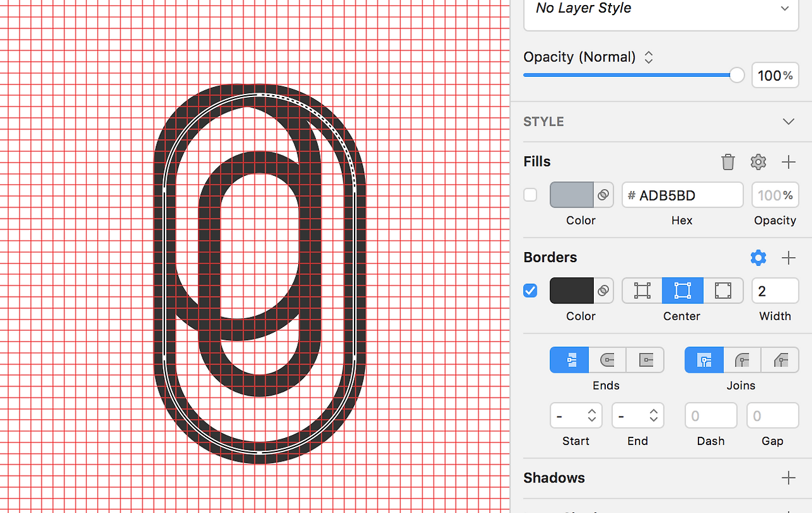Screen dimensions: 812x513
Task: Click the border Gap field
Action: pos(773,416)
